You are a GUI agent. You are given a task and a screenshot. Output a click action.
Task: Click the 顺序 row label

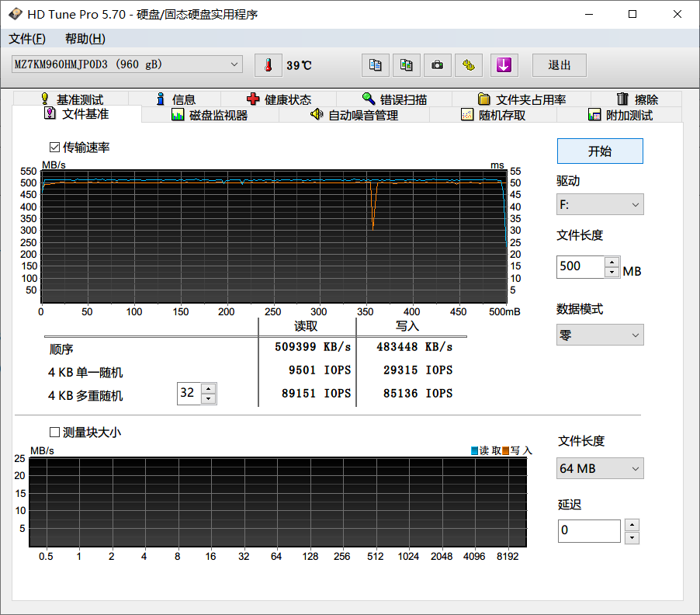pyautogui.click(x=61, y=349)
